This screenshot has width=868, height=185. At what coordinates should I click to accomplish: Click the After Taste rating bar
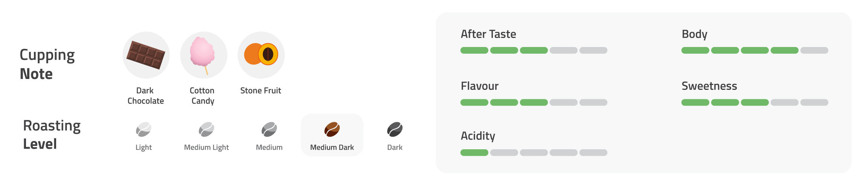(x=533, y=50)
